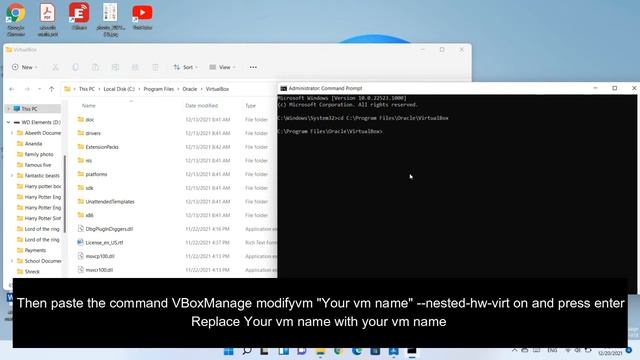Click See more (three dots) in Explorer toolbar
The image size is (640, 360).
pos(253,67)
